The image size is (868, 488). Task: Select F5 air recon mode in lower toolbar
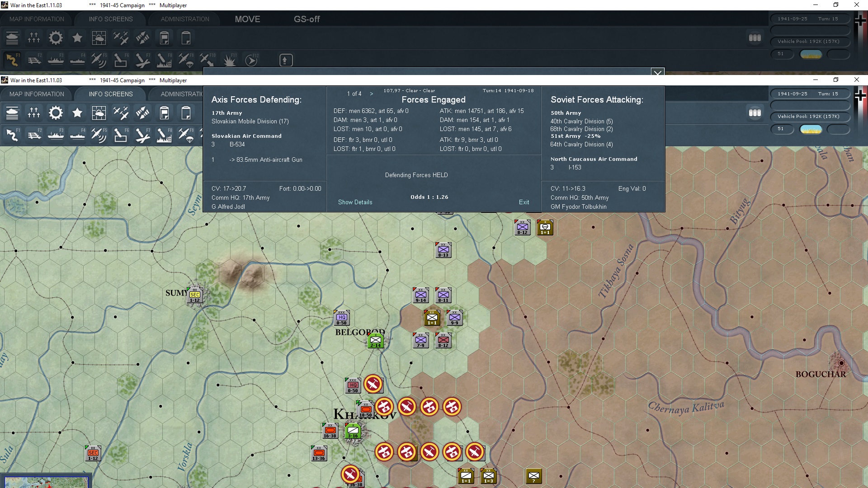pos(99,135)
